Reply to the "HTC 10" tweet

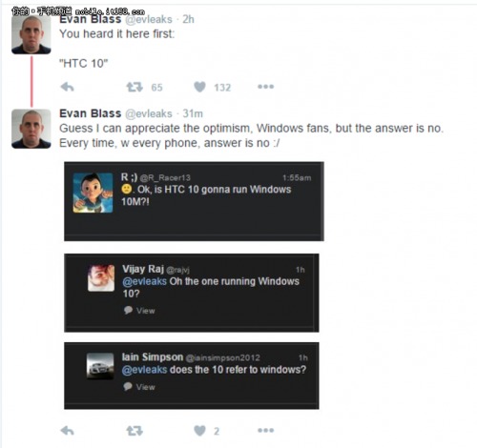pos(67,87)
